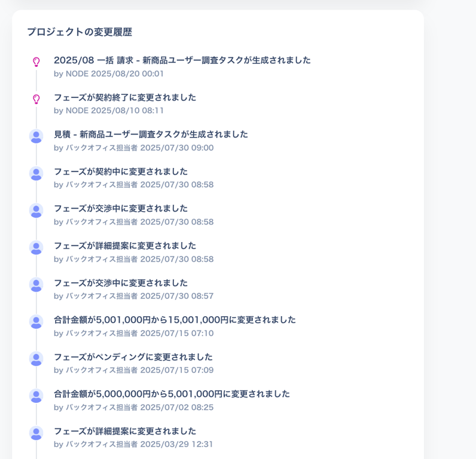Click the byline dated 2025/03/29 12:31
This screenshot has height=459, width=476.
tap(133, 444)
